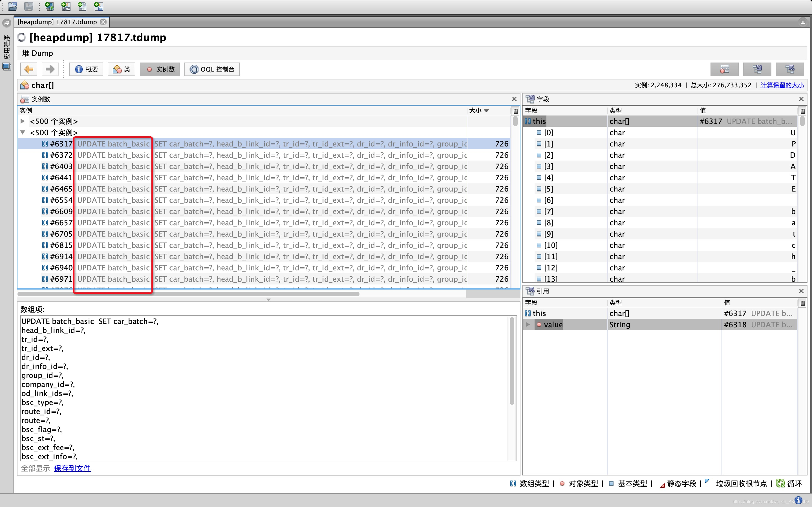Click the Add VM Coredump toolbar icon
This screenshot has width=812, height=507.
click(x=82, y=6)
